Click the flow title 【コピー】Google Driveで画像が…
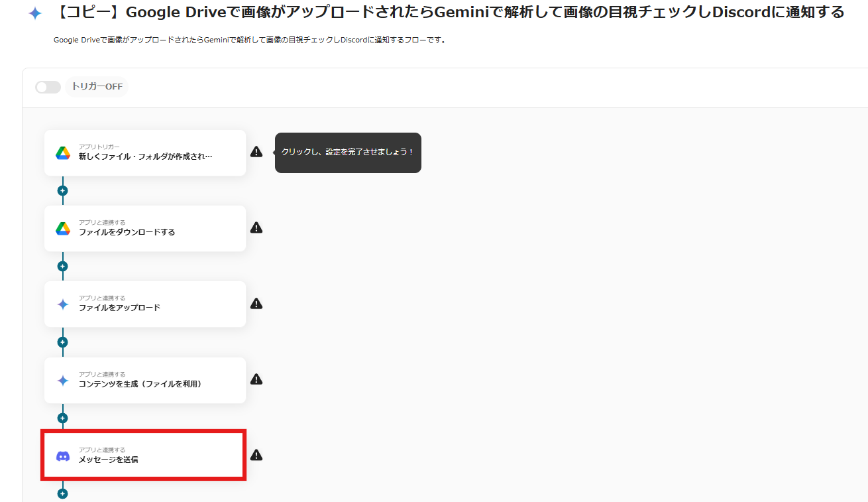Image resolution: width=868 pixels, height=502 pixels. point(447,13)
